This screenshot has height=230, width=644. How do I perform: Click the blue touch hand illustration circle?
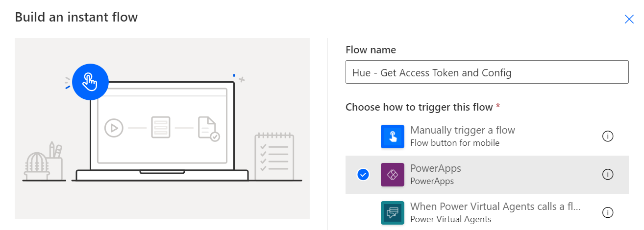click(90, 82)
